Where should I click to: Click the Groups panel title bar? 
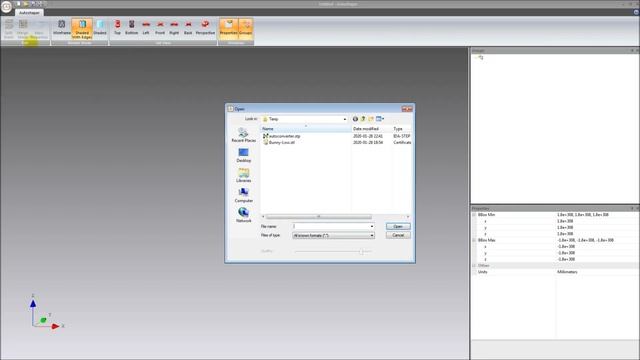pyautogui.click(x=554, y=50)
